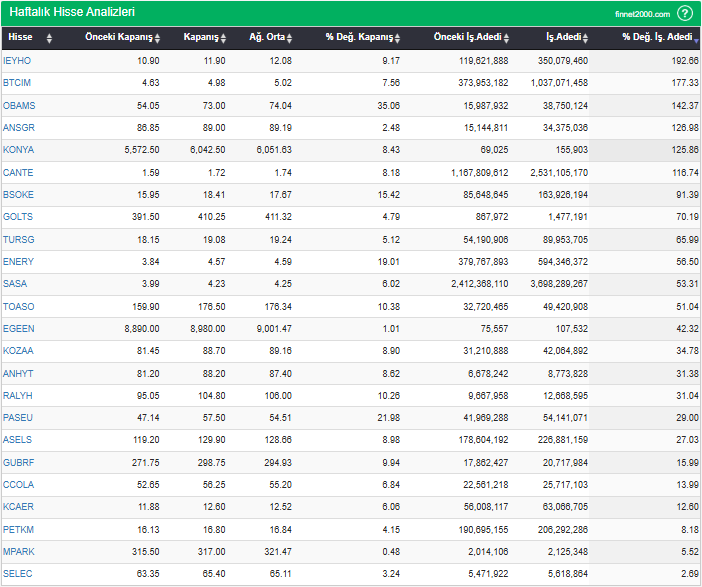The image size is (702, 587).
Task: Open the help question mark icon
Action: pyautogui.click(x=685, y=13)
